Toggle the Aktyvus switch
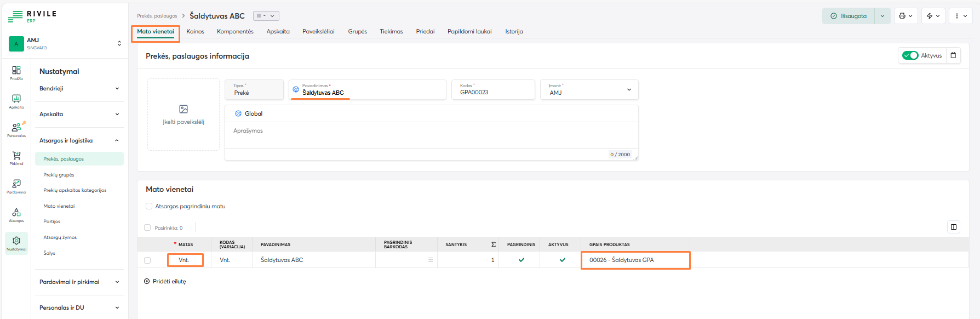 coord(910,55)
